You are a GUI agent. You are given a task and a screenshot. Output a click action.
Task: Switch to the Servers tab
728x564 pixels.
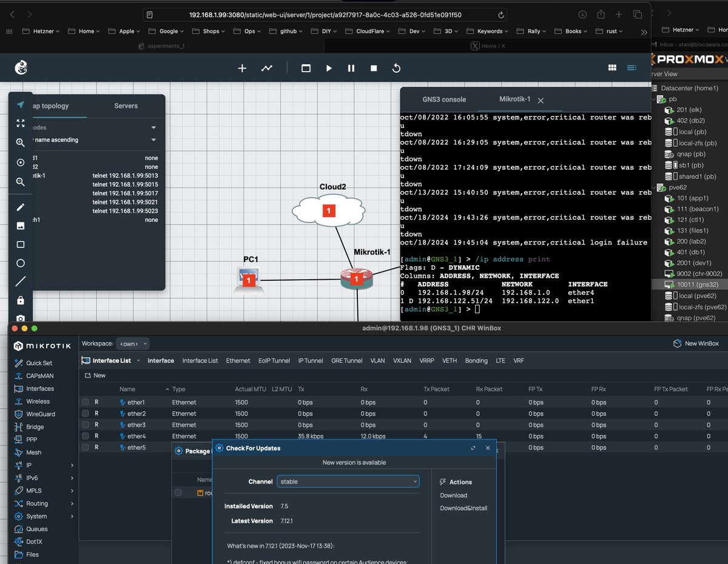[x=126, y=106]
